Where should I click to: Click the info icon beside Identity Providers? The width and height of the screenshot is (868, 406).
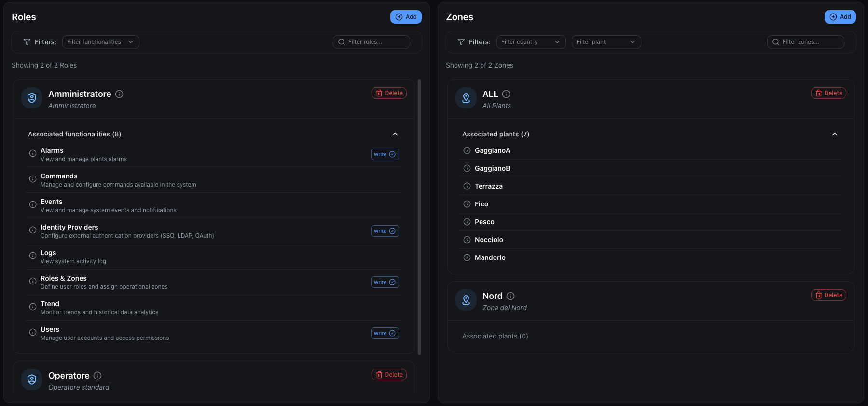pyautogui.click(x=33, y=230)
